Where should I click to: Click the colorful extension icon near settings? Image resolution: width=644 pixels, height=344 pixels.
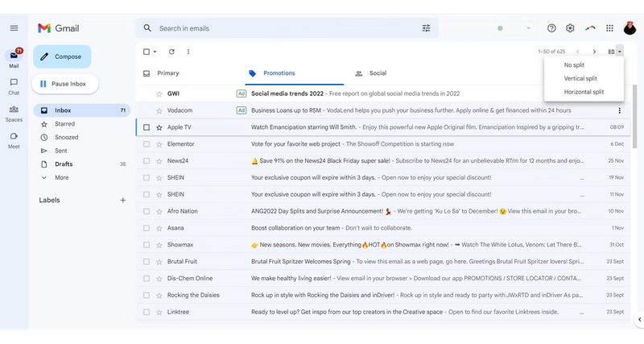coord(590,28)
